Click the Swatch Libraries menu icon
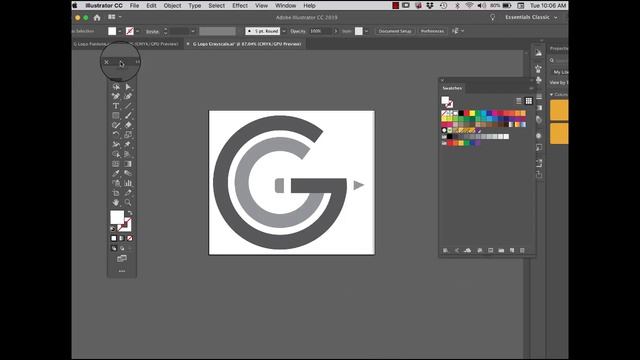Viewport: 640px width, 360px height. pyautogui.click(x=446, y=250)
